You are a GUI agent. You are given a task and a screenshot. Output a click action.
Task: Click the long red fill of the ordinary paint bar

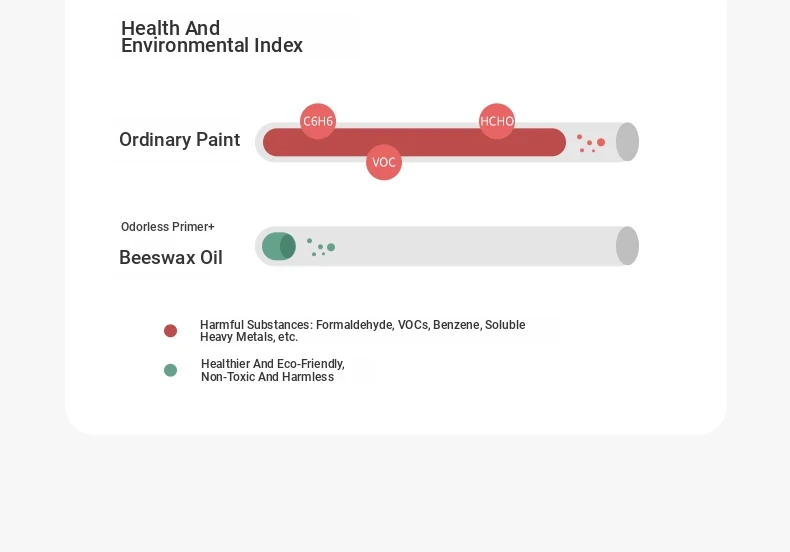414,142
